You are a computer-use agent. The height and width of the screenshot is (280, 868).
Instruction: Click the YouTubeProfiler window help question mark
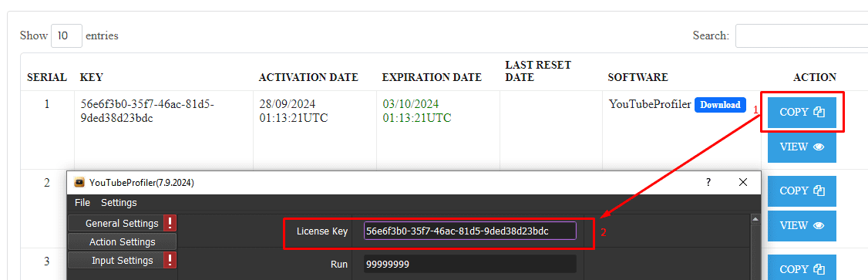click(x=708, y=182)
